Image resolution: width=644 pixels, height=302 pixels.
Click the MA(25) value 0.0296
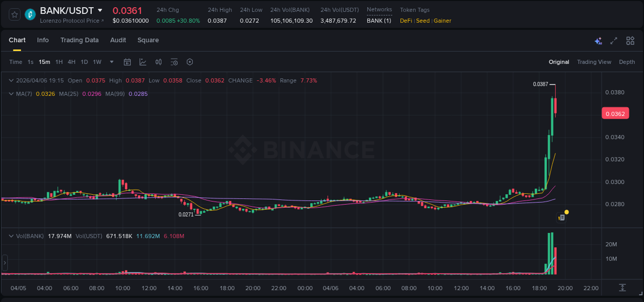pos(92,94)
